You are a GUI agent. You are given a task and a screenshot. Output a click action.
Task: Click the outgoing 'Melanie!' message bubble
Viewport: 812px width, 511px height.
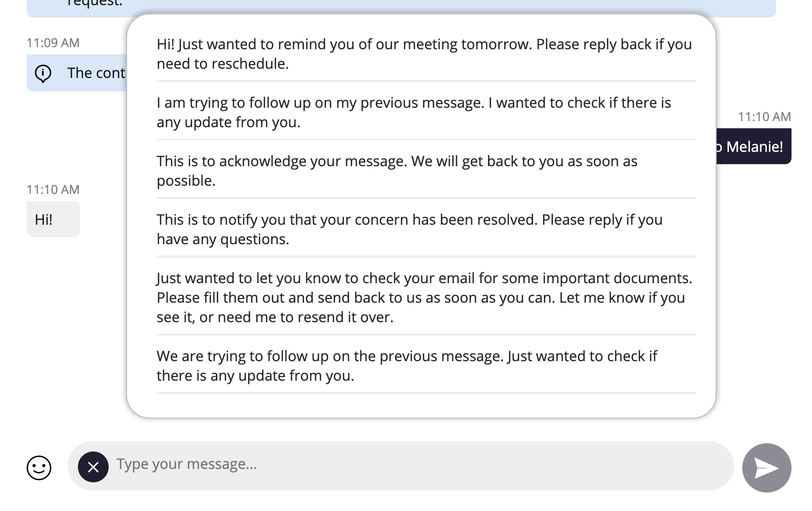pos(754,147)
